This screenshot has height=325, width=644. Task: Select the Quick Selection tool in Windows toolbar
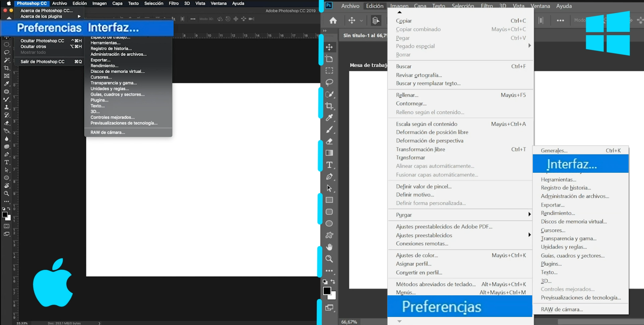[329, 94]
